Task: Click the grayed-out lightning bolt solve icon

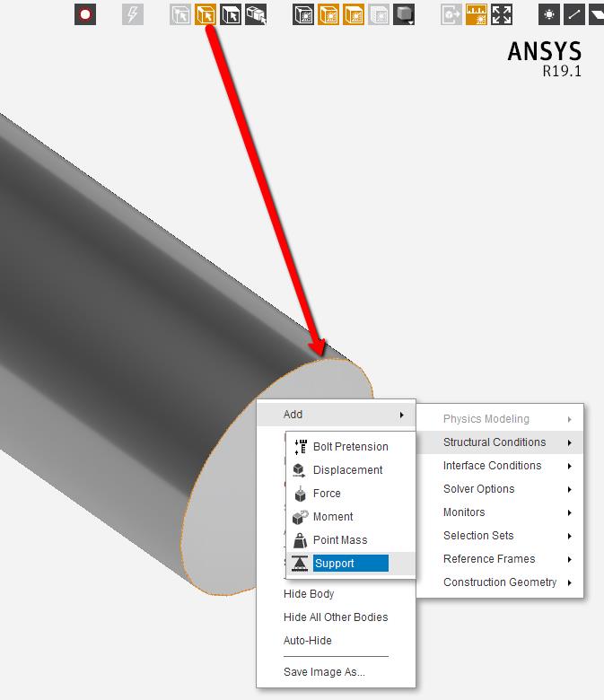Action: pos(133,14)
